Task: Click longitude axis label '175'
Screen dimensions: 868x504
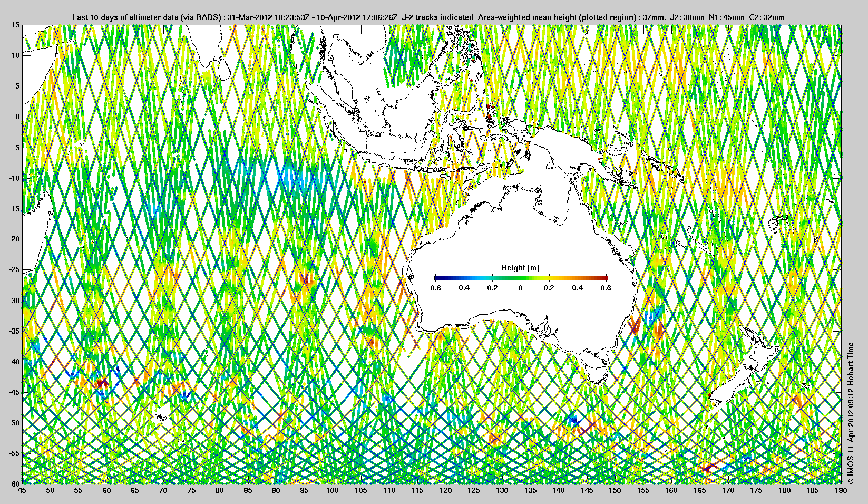Action: [x=756, y=490]
